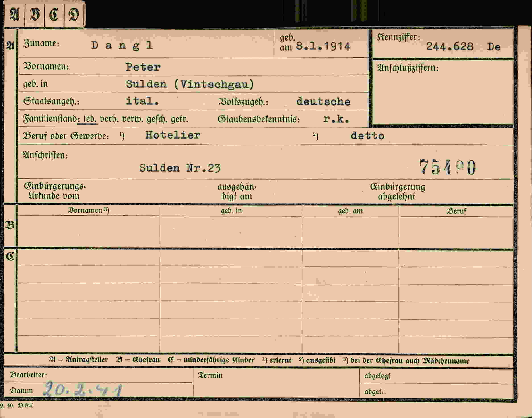Click the index tab letter 'B' at top

(35, 14)
